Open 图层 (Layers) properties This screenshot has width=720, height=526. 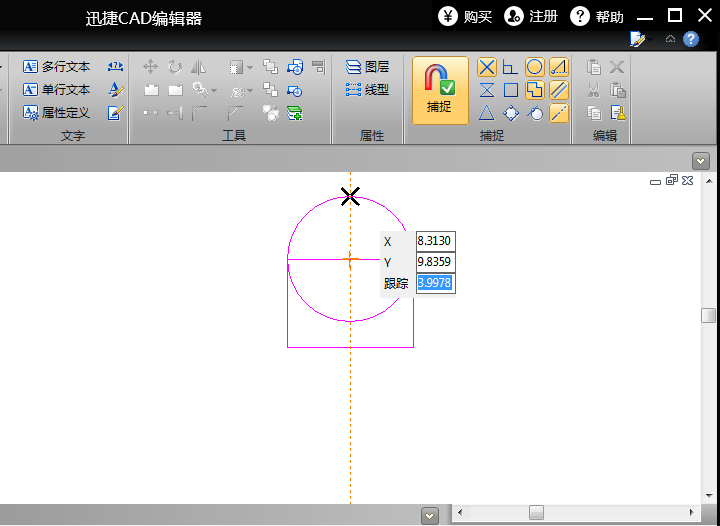[x=367, y=67]
